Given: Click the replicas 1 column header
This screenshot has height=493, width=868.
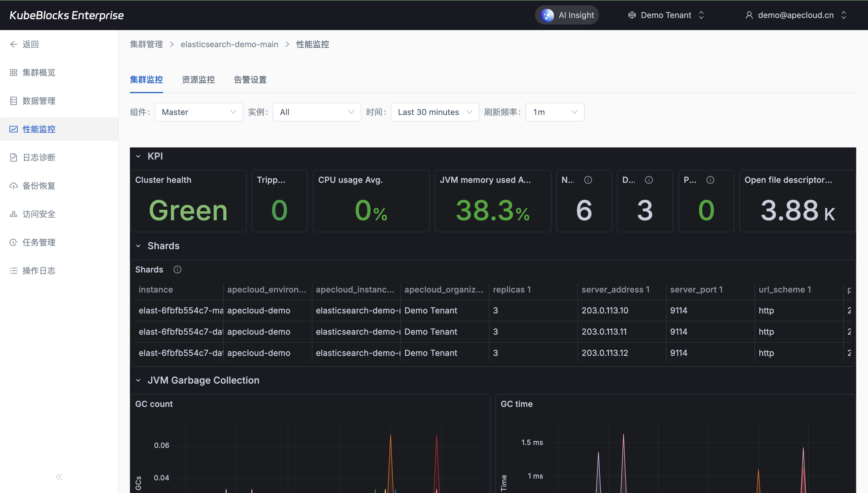Looking at the screenshot, I should 512,290.
